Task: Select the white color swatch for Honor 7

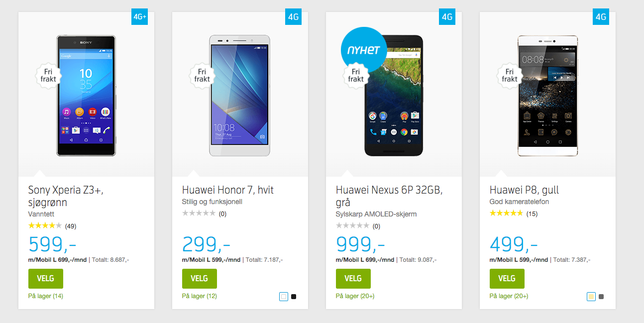Action: [x=284, y=297]
